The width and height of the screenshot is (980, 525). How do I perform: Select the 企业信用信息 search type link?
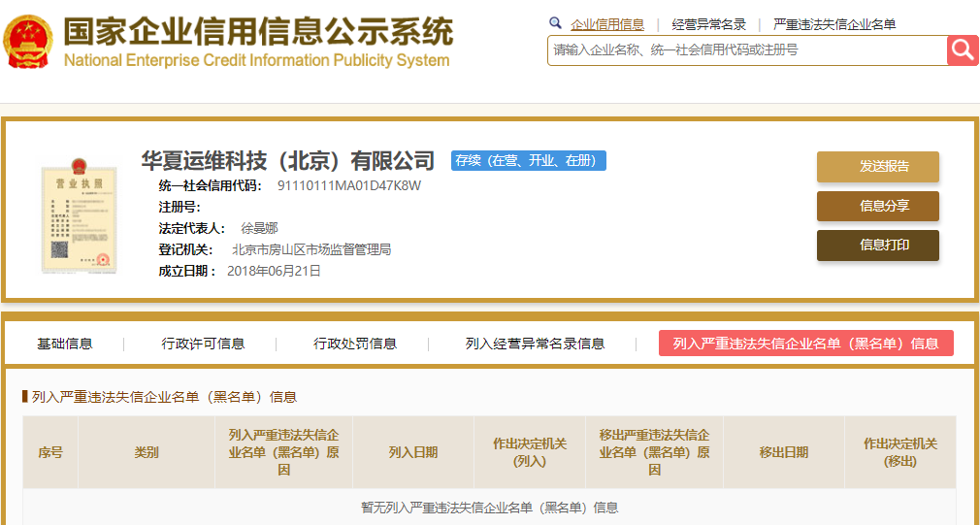point(606,24)
